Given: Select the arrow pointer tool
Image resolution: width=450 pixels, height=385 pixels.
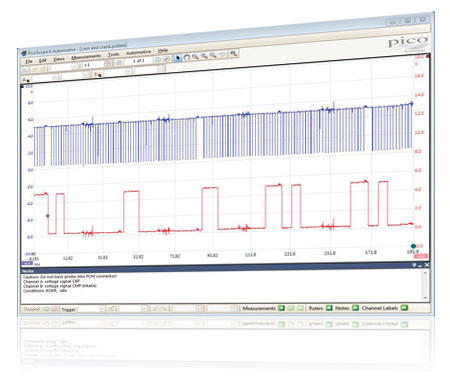Looking at the screenshot, I should (x=178, y=58).
